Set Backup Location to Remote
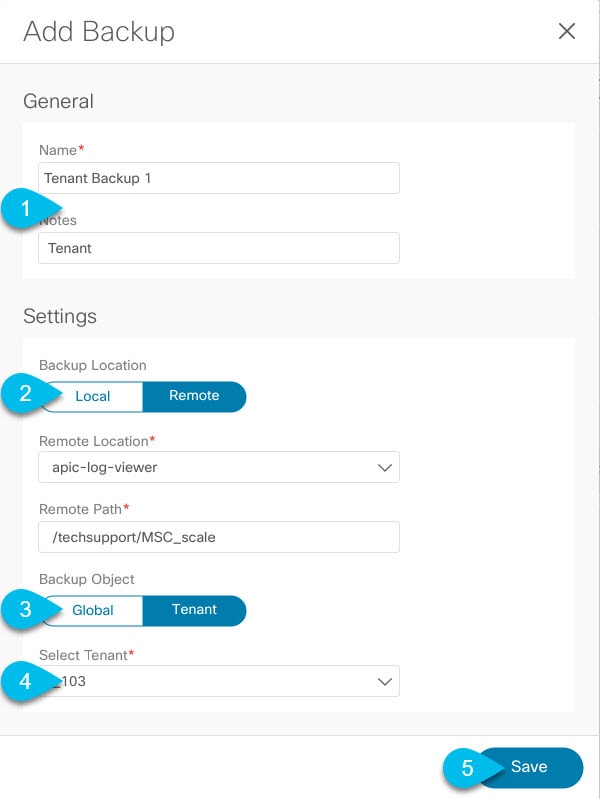This screenshot has height=799, width=600. click(194, 396)
